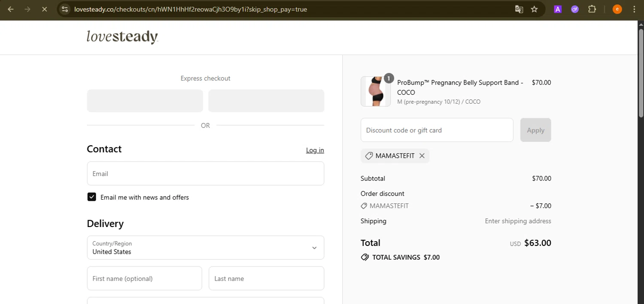Click the translate page icon
644x304 pixels.
tap(519, 9)
